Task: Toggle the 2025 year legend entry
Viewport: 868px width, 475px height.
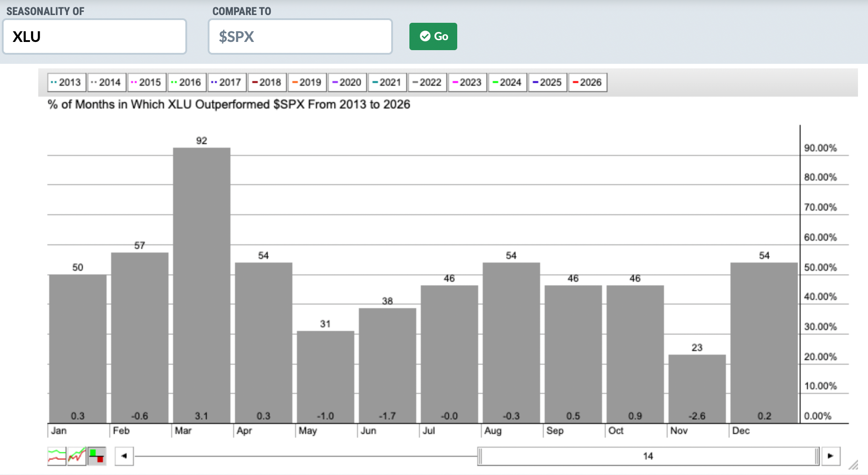Action: pyautogui.click(x=548, y=83)
